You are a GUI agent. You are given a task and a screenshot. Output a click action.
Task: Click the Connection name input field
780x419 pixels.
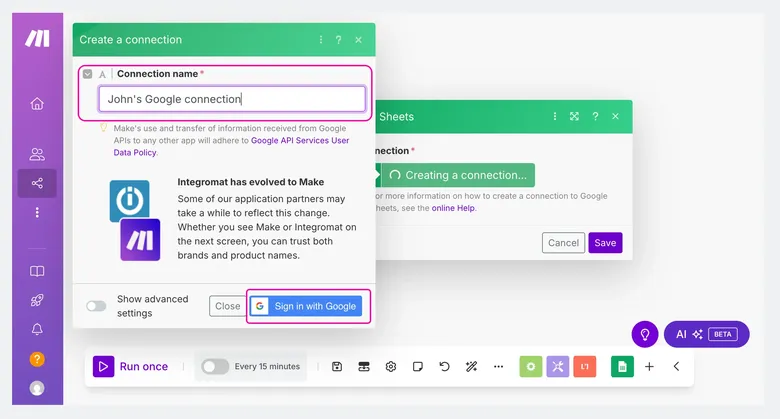pos(232,99)
